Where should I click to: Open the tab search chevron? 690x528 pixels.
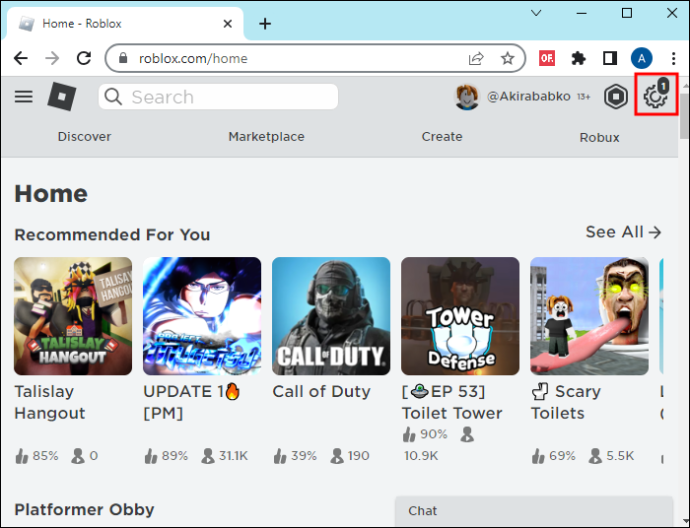536,13
